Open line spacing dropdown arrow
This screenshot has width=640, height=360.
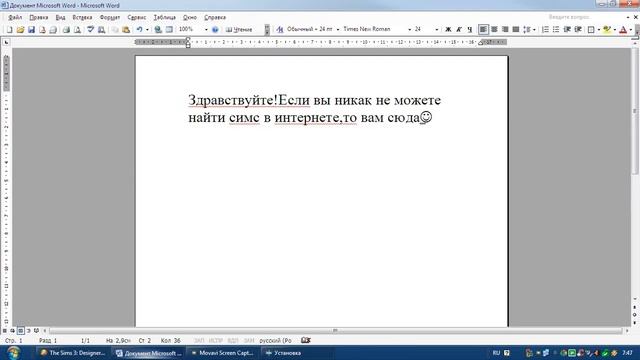(x=534, y=29)
